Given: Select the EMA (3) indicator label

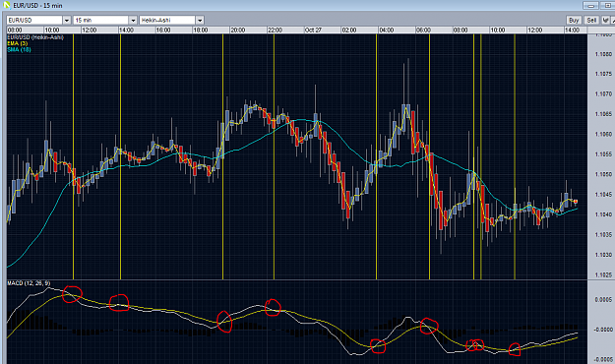Looking at the screenshot, I should tap(18, 43).
